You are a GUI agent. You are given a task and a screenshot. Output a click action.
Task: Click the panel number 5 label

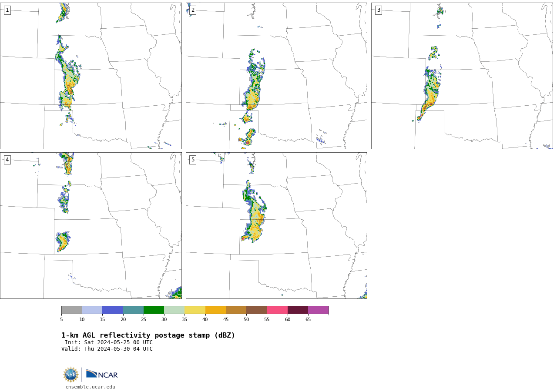[x=193, y=160]
